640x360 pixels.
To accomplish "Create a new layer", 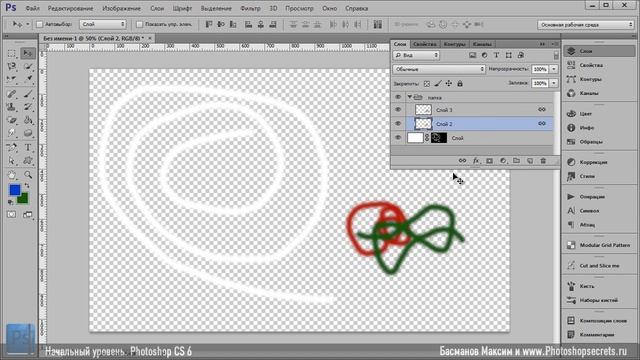I will point(530,161).
